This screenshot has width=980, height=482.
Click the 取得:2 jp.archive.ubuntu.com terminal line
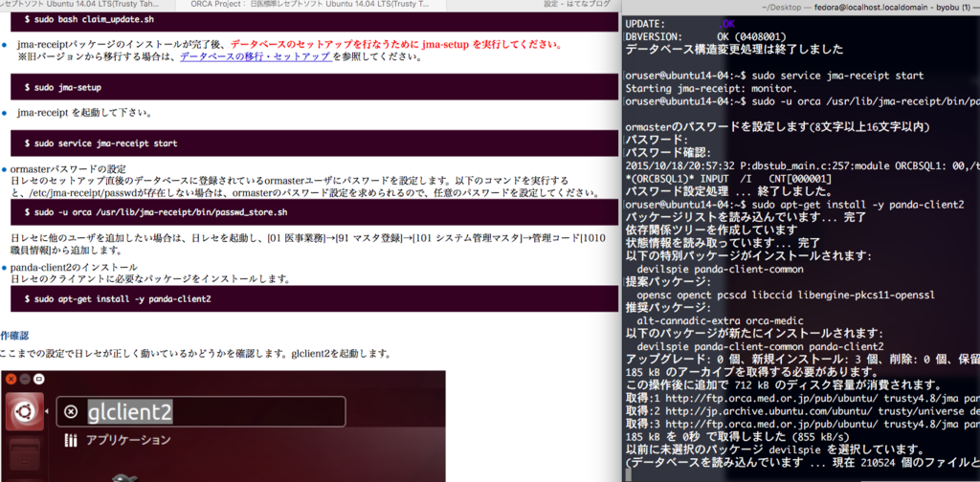point(803,409)
